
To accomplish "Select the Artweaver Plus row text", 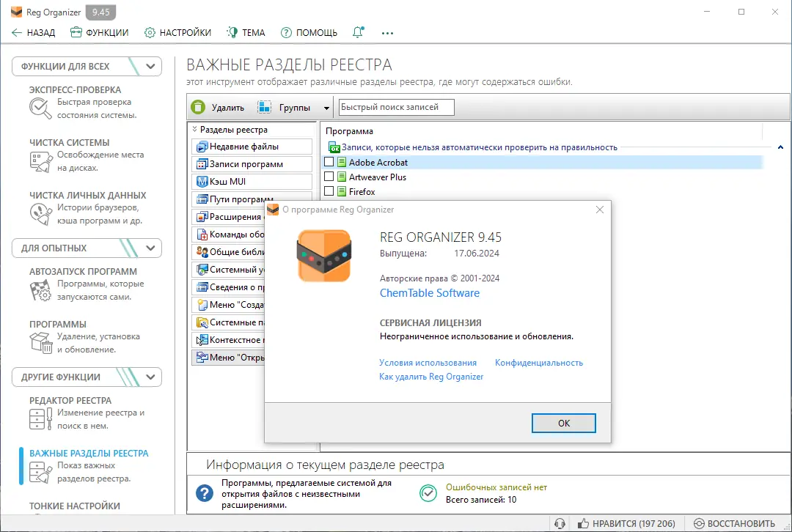I will pyautogui.click(x=378, y=177).
